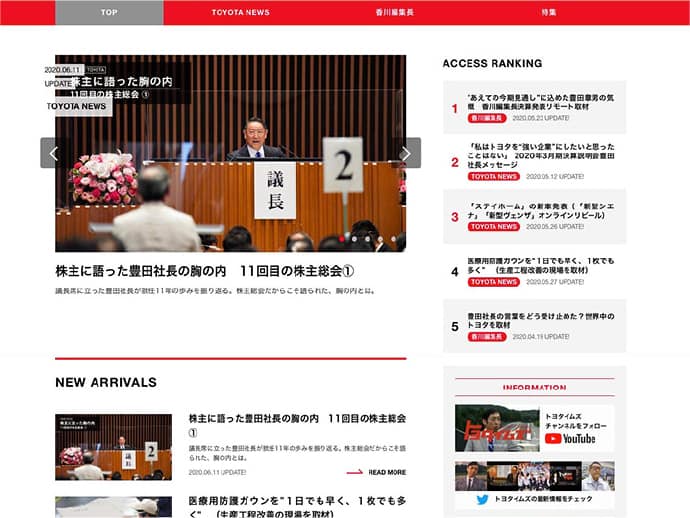Open ranking 4 article 医療用防護ガウン
This screenshot has height=518, width=690.
(541, 265)
